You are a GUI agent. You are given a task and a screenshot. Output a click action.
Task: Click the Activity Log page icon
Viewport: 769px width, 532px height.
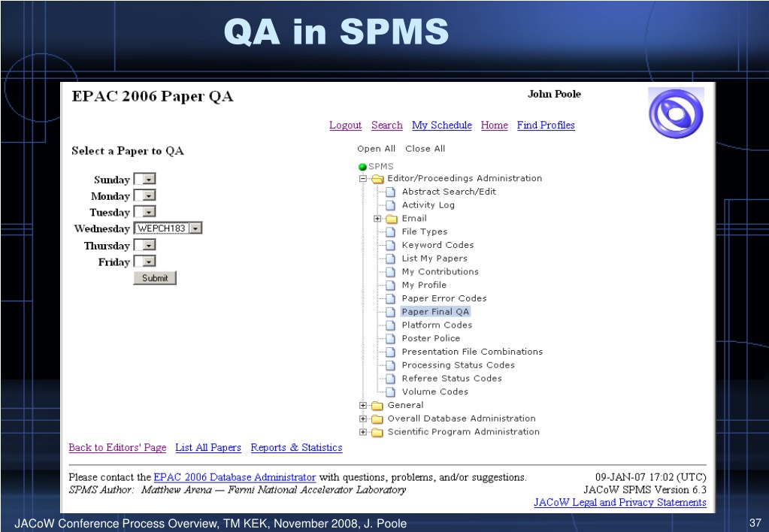coord(390,205)
